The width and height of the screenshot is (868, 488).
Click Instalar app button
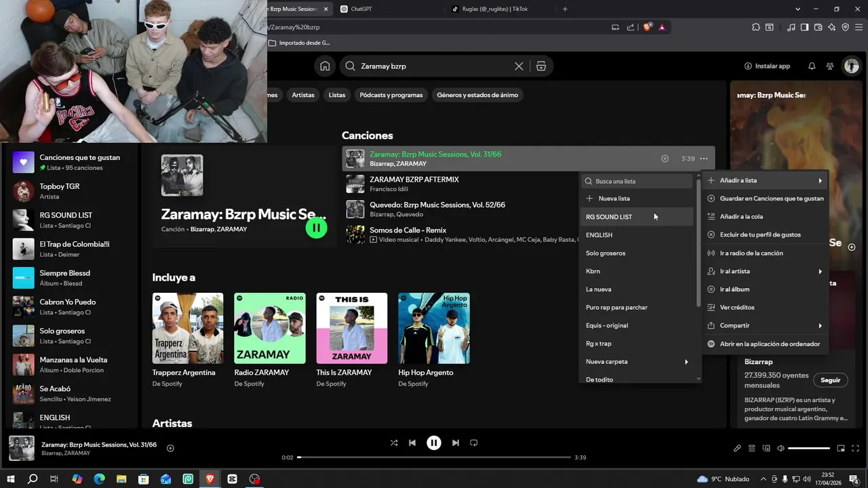pos(767,66)
